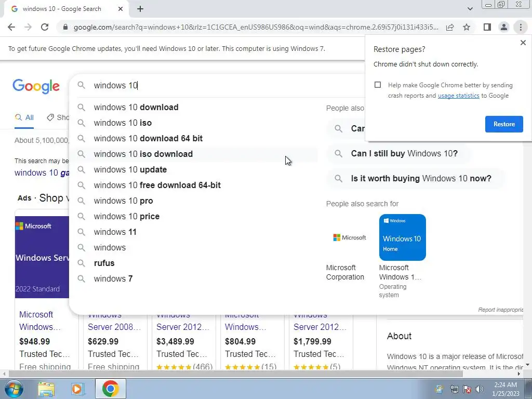532x399 pixels.
Task: Click the network tray icon
Action: (454, 389)
